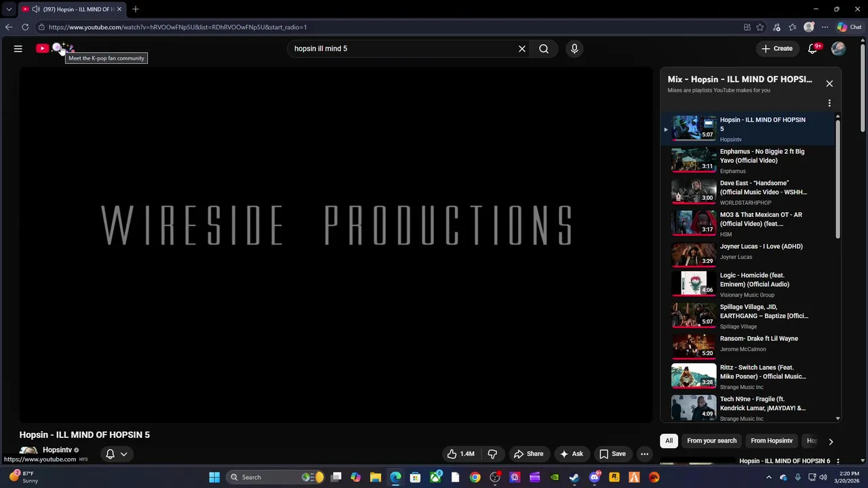Open Edge media control music icon
The height and width of the screenshot is (488, 868).
pos(776,27)
